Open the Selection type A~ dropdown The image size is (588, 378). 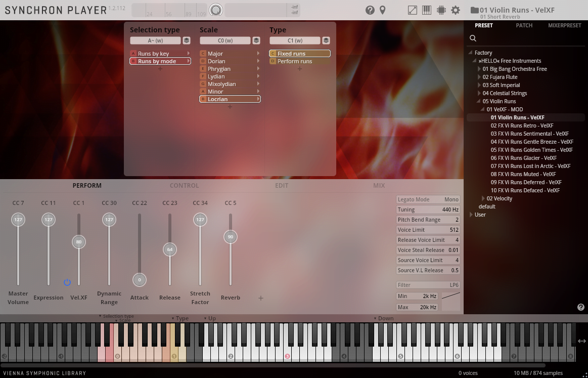[155, 40]
